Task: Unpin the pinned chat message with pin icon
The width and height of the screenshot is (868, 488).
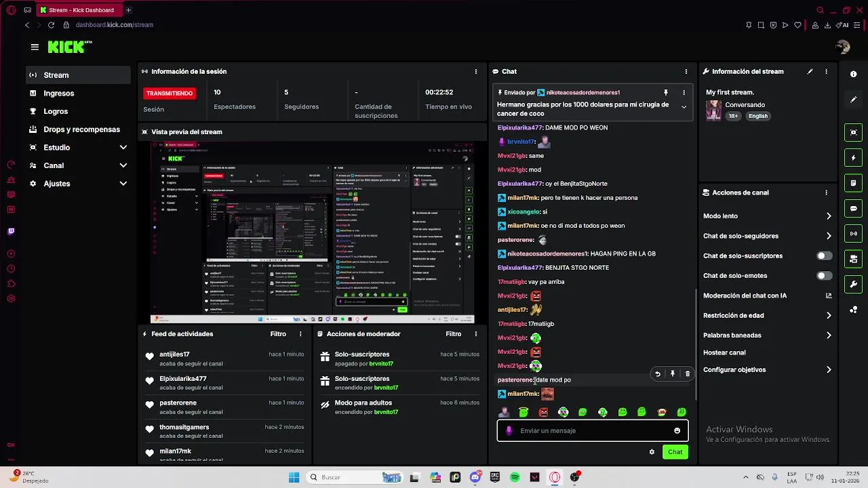Action: [666, 92]
